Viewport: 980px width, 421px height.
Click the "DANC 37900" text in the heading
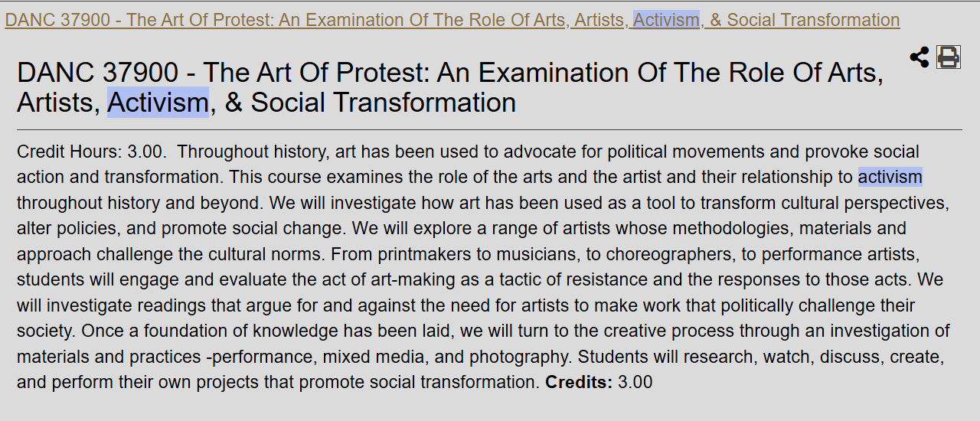(x=97, y=72)
